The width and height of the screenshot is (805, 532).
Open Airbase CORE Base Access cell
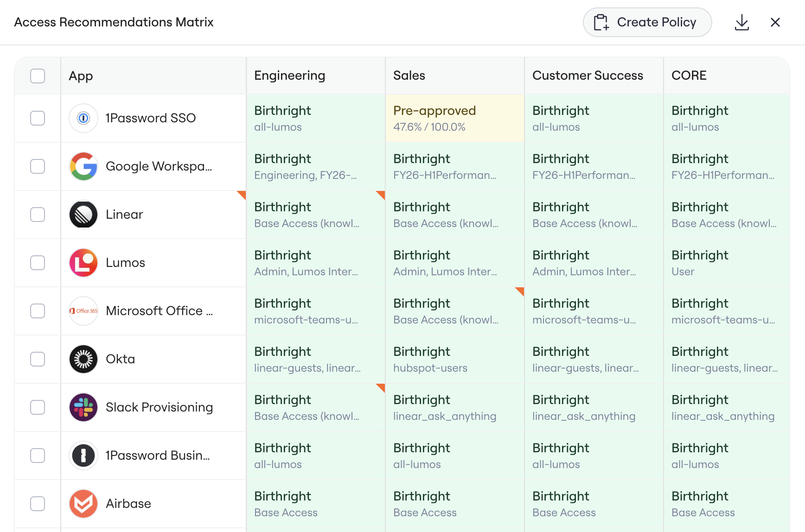tap(727, 504)
